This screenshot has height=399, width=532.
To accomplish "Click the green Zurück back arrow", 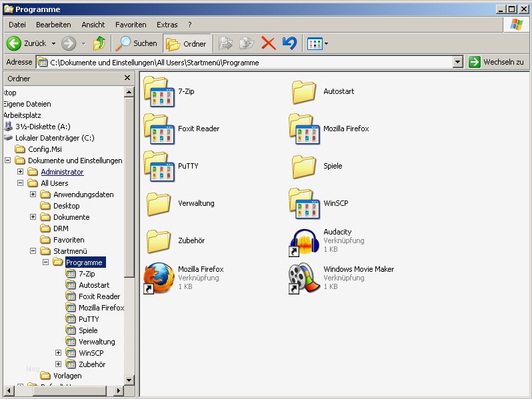I will click(x=14, y=43).
